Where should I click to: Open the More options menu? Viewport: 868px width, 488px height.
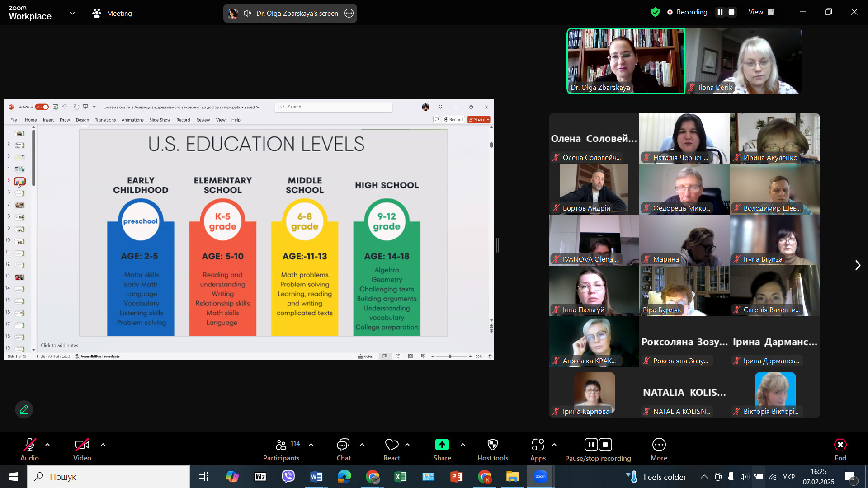point(659,450)
